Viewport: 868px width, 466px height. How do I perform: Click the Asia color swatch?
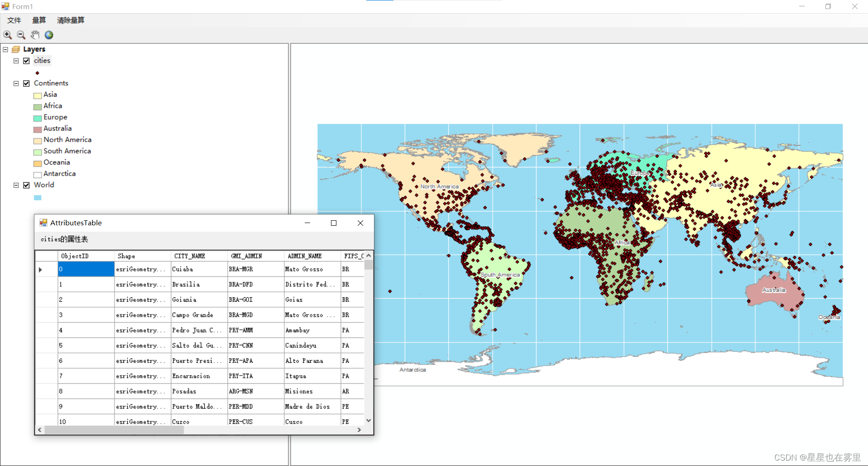click(38, 95)
